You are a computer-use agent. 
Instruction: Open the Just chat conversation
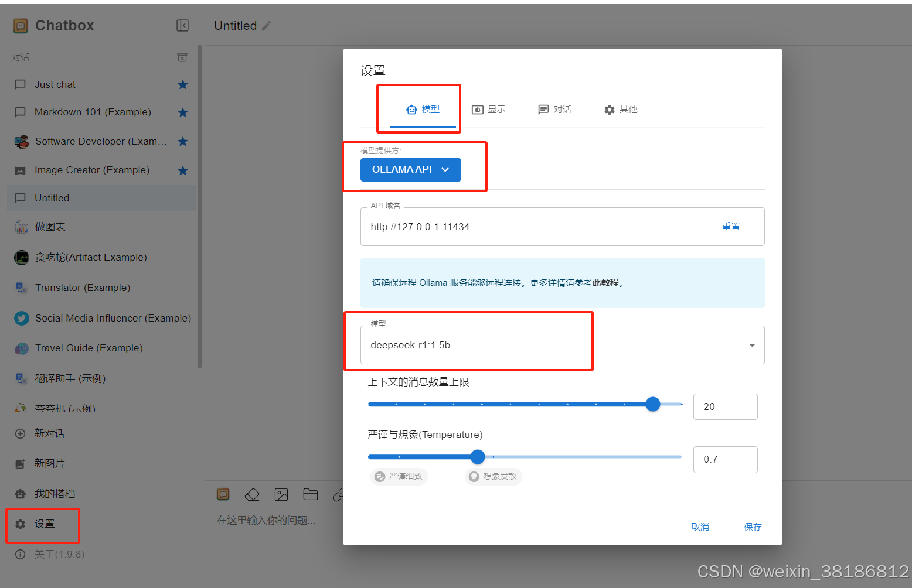102,84
